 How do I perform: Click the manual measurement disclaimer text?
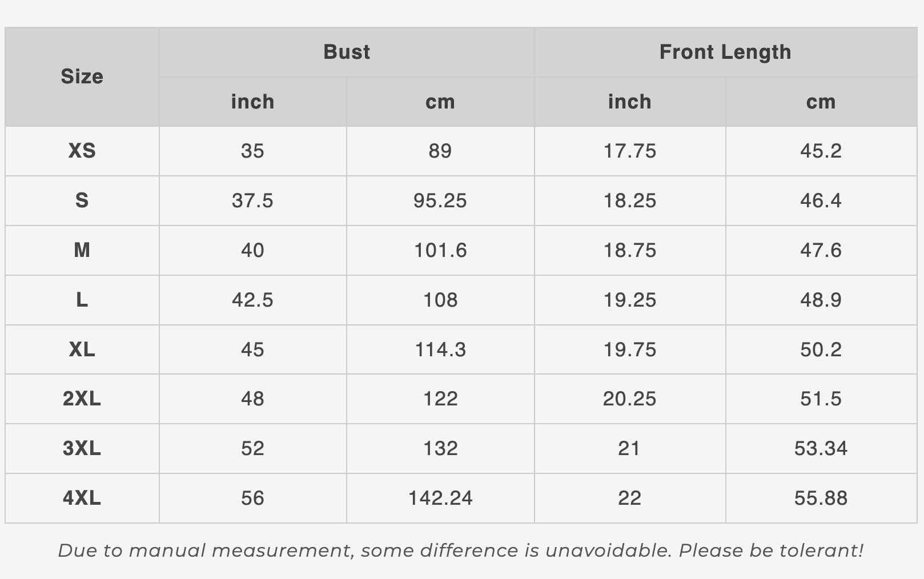[x=461, y=550]
